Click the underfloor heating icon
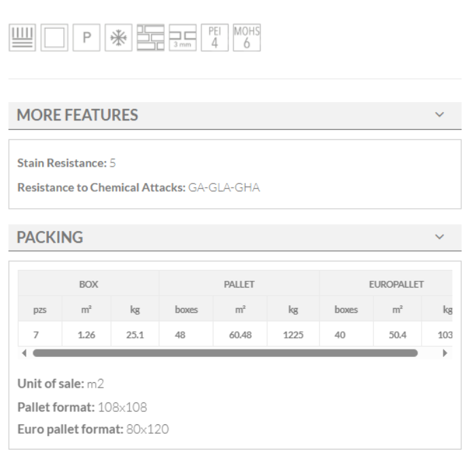Viewport: 476px width, 476px height. [x=22, y=38]
